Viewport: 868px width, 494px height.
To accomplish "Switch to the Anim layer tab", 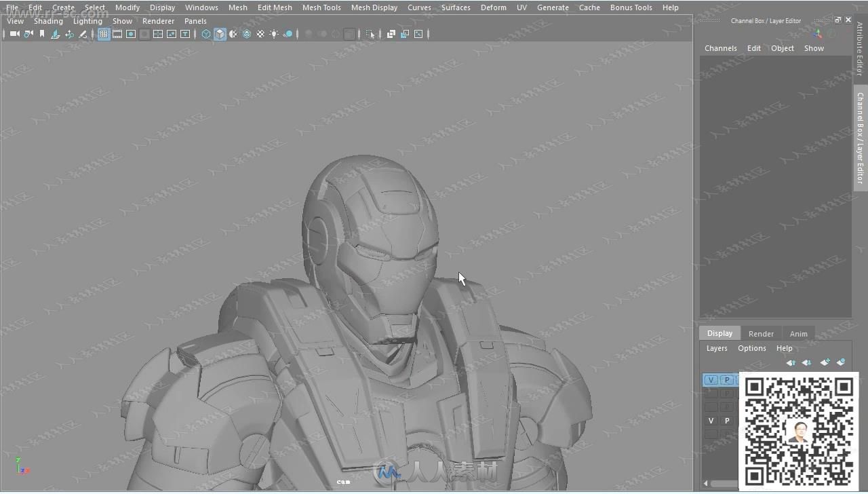I will (798, 333).
